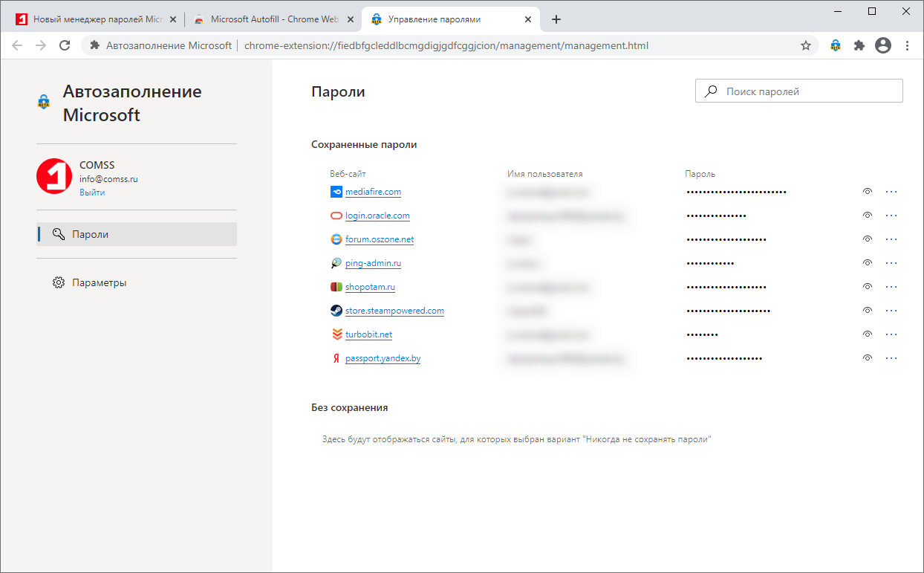Viewport: 924px width, 573px height.
Task: Open more actions for turbobit.net
Action: 891,334
